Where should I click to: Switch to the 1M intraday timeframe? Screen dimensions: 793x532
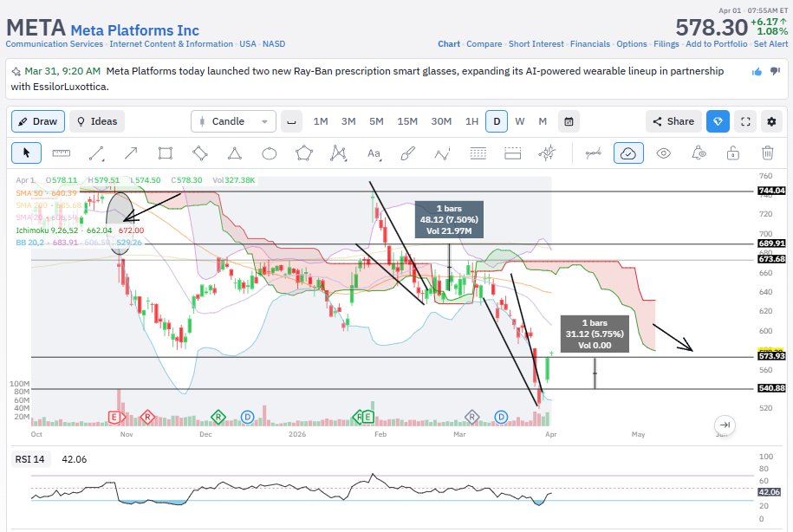coord(321,121)
